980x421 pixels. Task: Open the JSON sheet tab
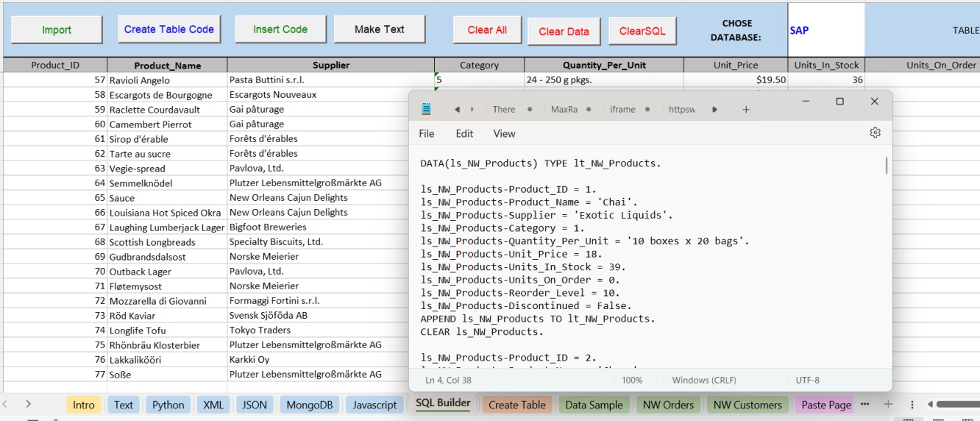tap(255, 405)
